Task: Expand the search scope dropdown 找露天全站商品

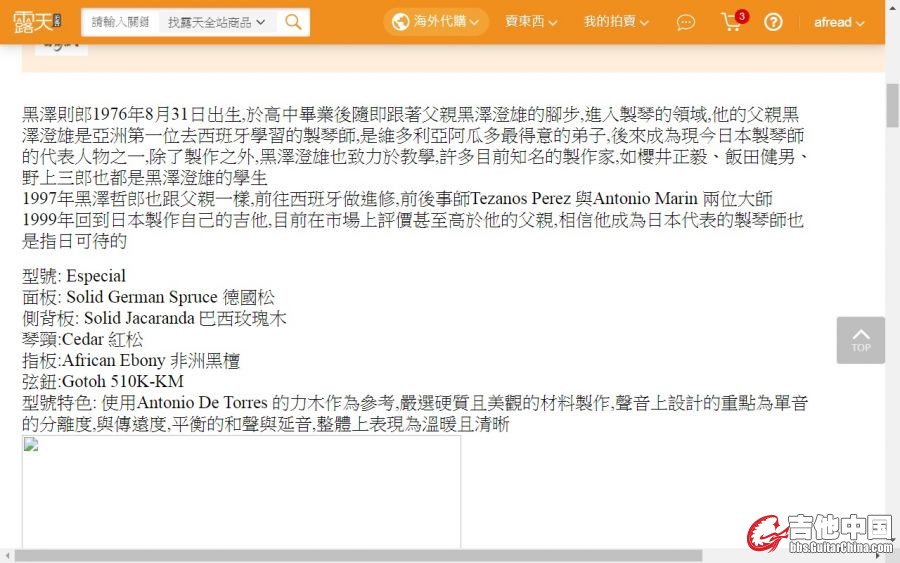Action: [x=216, y=22]
